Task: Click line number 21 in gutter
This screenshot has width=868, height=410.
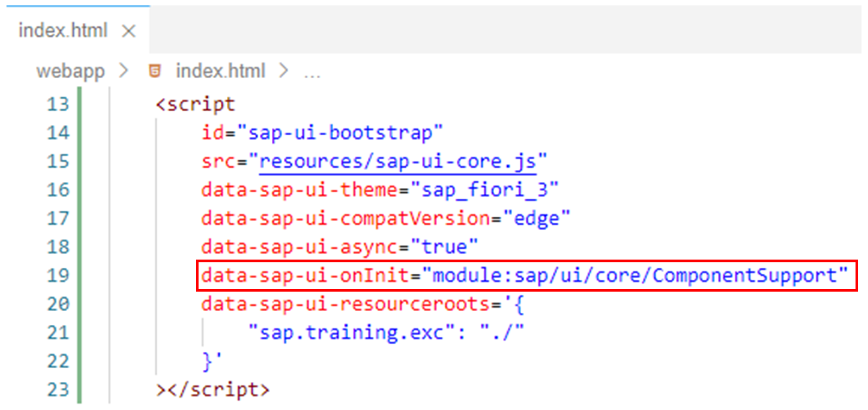Action: coord(58,332)
